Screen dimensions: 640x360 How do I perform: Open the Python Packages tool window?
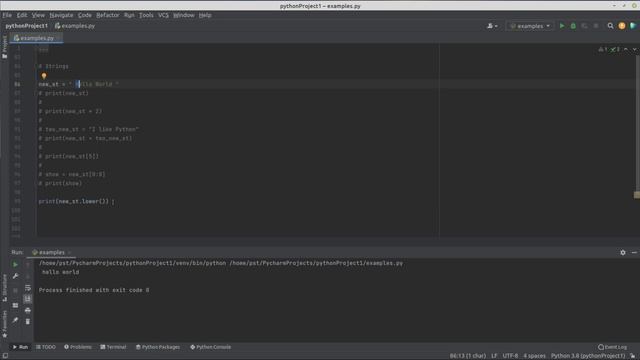[x=158, y=347]
